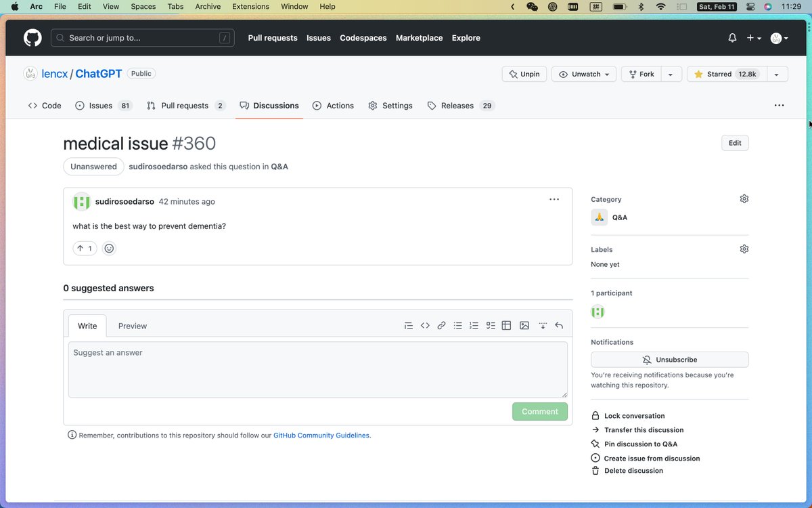The width and height of the screenshot is (812, 508).
Task: Click the participant avatar in the sidebar
Action: (x=597, y=312)
